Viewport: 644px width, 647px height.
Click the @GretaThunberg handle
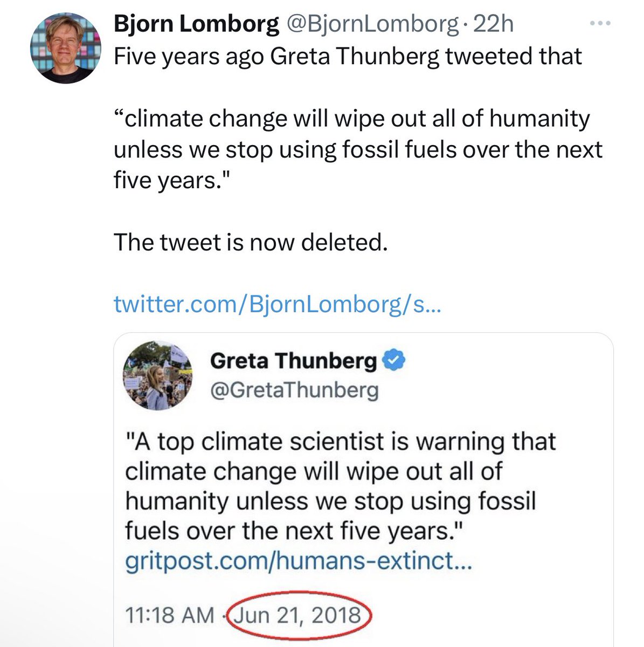[x=294, y=390]
